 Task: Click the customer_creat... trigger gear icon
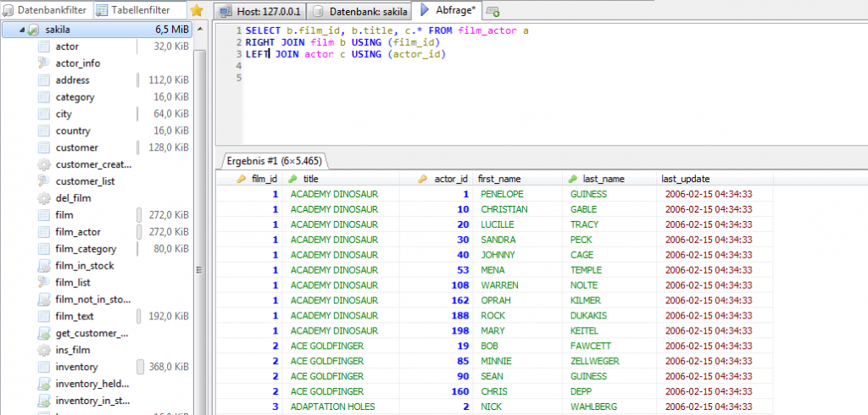tap(44, 164)
